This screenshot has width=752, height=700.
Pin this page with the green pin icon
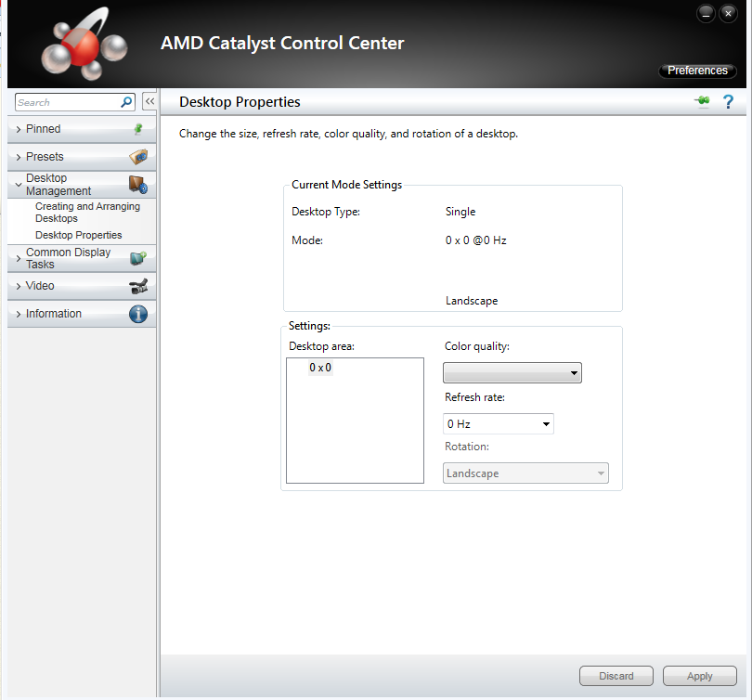tap(702, 101)
